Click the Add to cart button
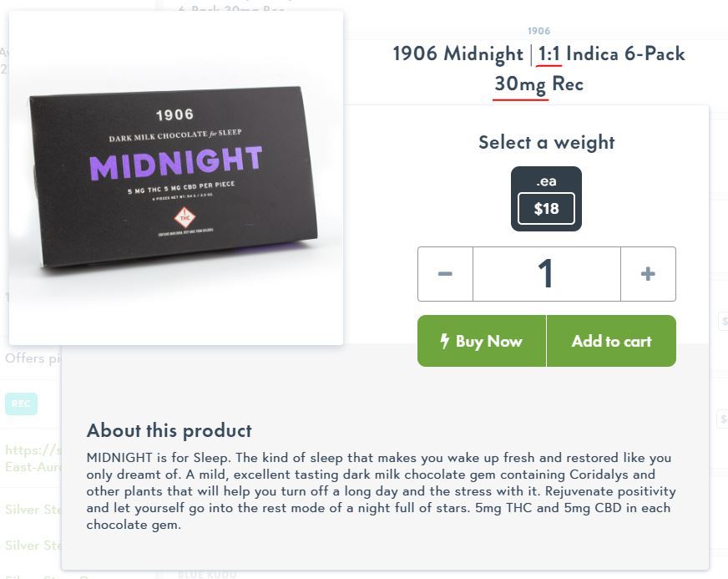 pos(611,341)
